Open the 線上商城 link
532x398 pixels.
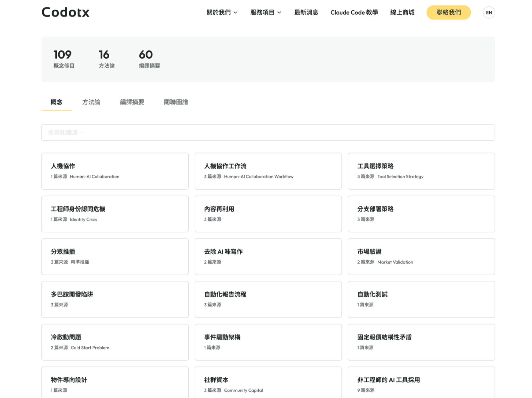(x=402, y=12)
